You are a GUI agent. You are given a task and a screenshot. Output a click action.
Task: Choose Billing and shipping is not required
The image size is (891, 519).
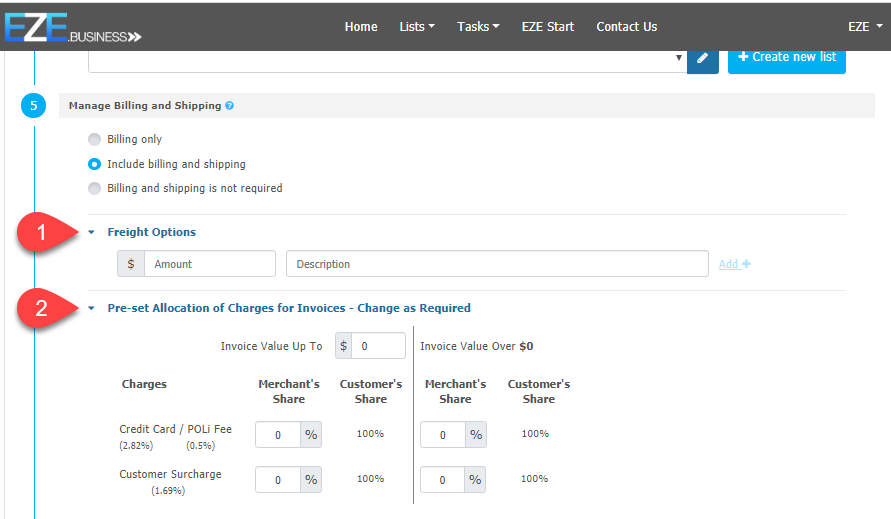tap(95, 188)
